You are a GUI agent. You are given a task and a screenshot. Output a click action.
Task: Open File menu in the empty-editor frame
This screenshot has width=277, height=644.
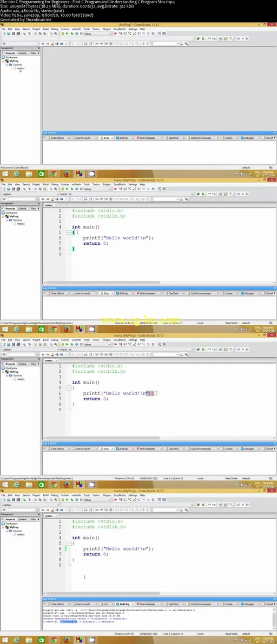click(3, 29)
